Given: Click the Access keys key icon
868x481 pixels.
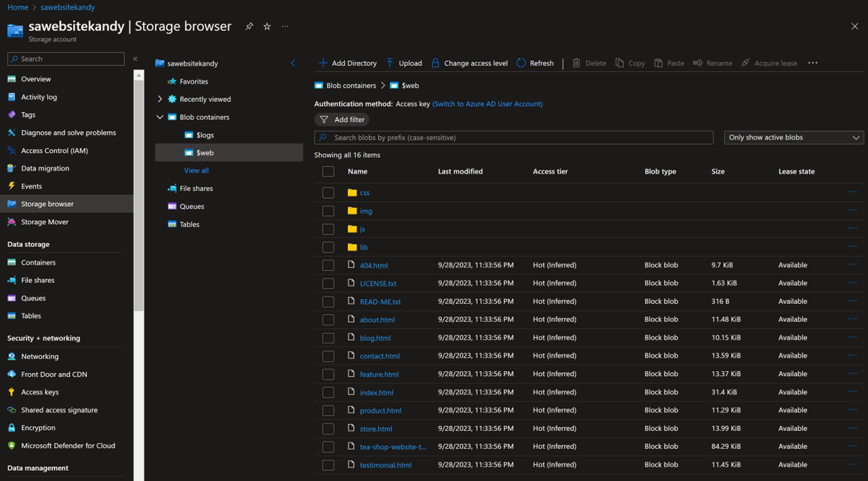Looking at the screenshot, I should pos(12,392).
